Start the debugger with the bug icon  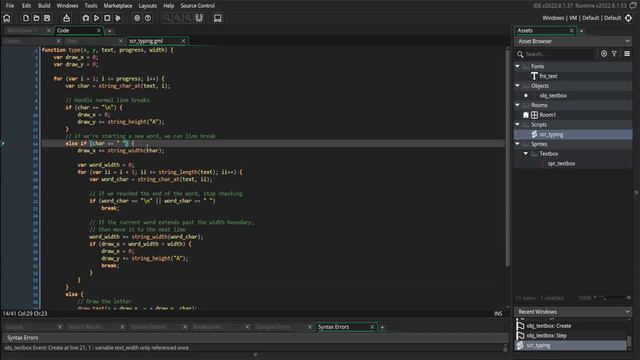coord(85,18)
